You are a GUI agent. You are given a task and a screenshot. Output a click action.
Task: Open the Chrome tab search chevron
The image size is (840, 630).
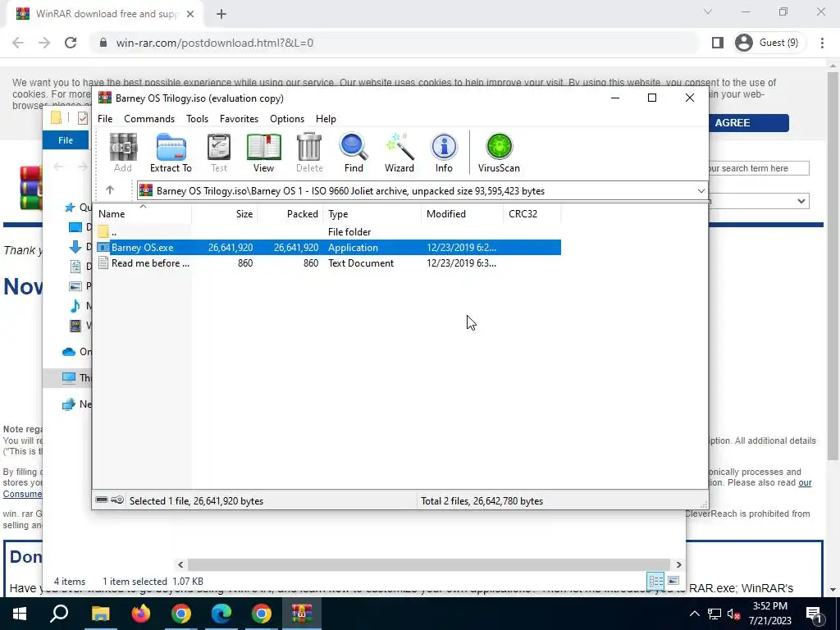[x=708, y=11]
